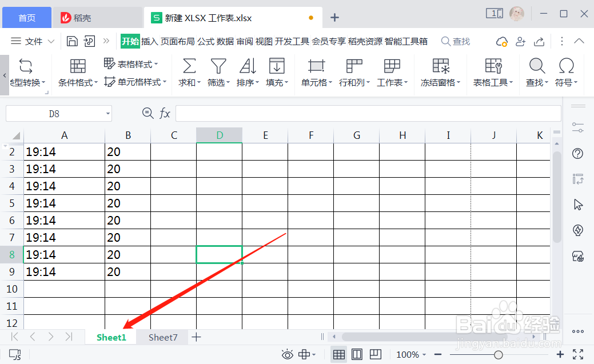This screenshot has height=364, width=594.
Task: Switch to normal view in status bar
Action: point(338,354)
